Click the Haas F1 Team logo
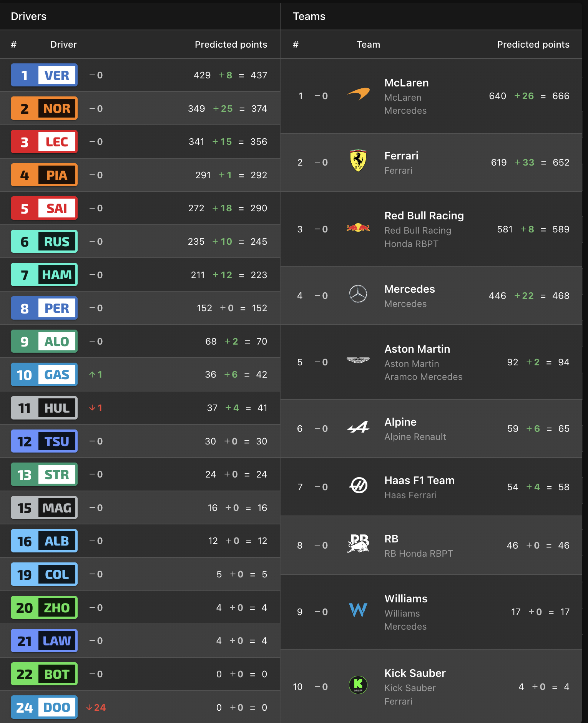588x723 pixels. [358, 486]
